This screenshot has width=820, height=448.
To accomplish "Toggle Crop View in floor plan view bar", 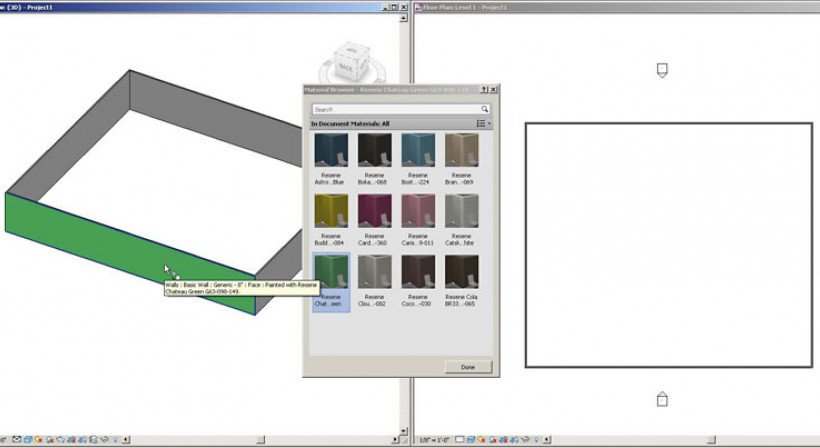I will coord(504,440).
